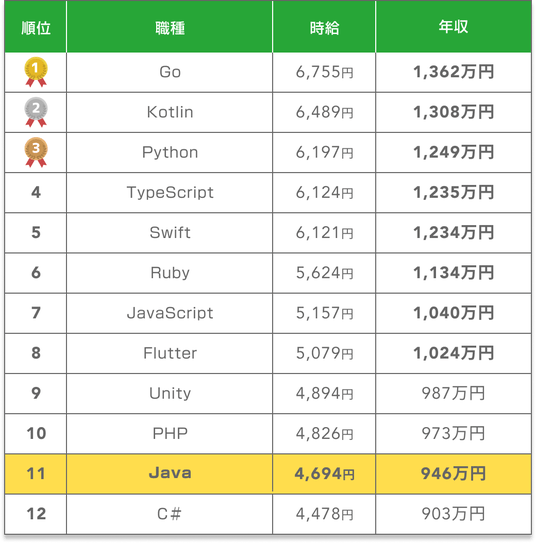Click the Unity language cell
This screenshot has width=536, height=543.
tap(170, 393)
